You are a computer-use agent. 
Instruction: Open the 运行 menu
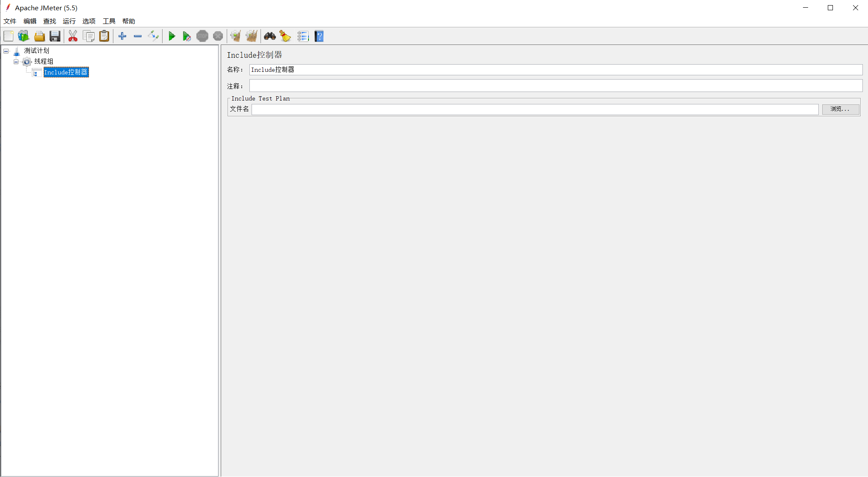point(69,21)
